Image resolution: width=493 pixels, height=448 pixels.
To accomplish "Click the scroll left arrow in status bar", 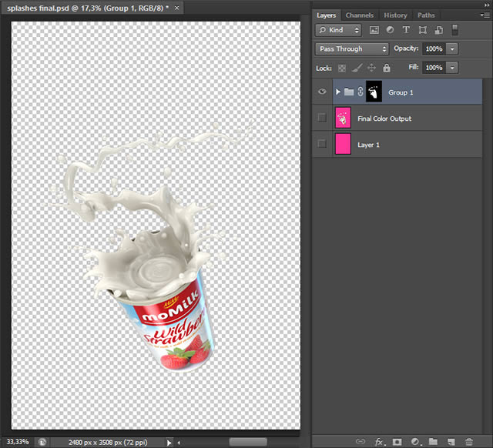I will tap(179, 443).
